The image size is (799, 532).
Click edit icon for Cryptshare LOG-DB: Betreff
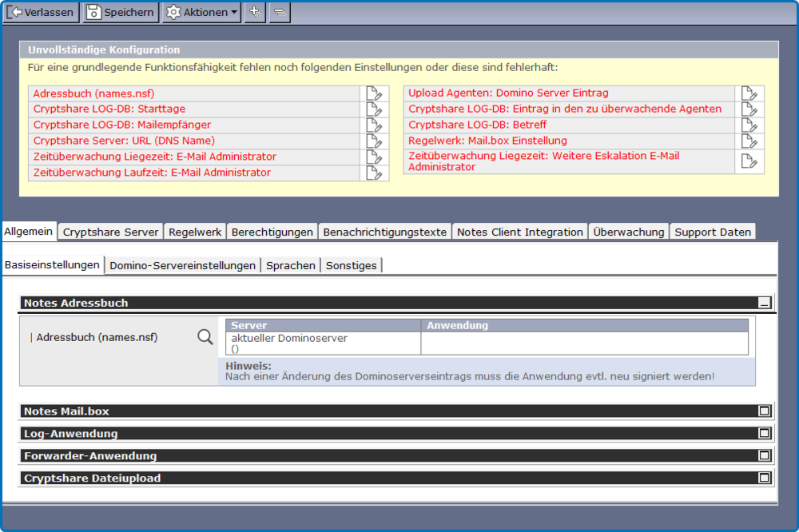749,125
